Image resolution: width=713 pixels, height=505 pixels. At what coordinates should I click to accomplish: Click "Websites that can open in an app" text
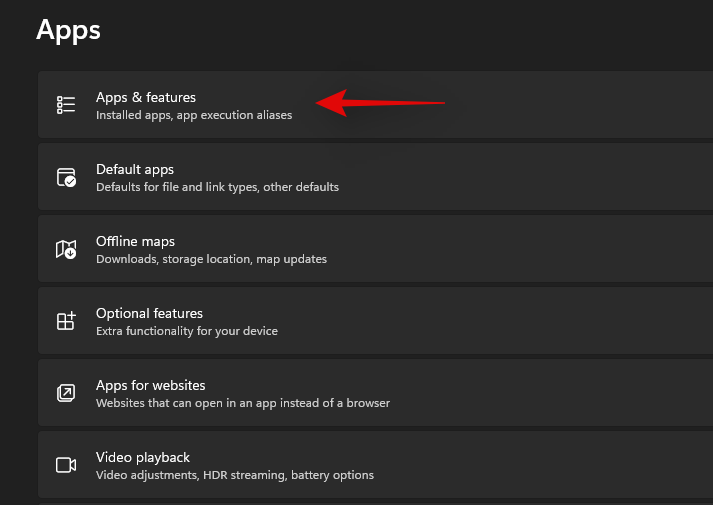coord(243,403)
